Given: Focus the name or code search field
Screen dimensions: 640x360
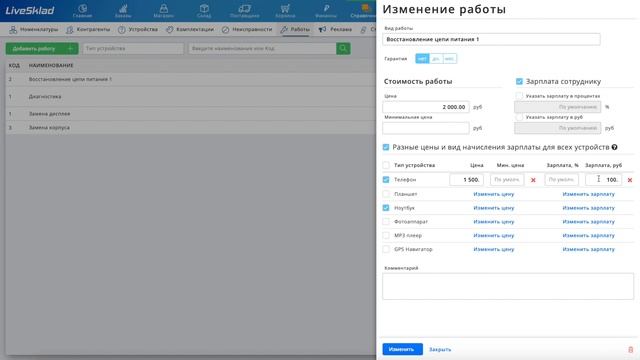Looking at the screenshot, I should (x=262, y=49).
